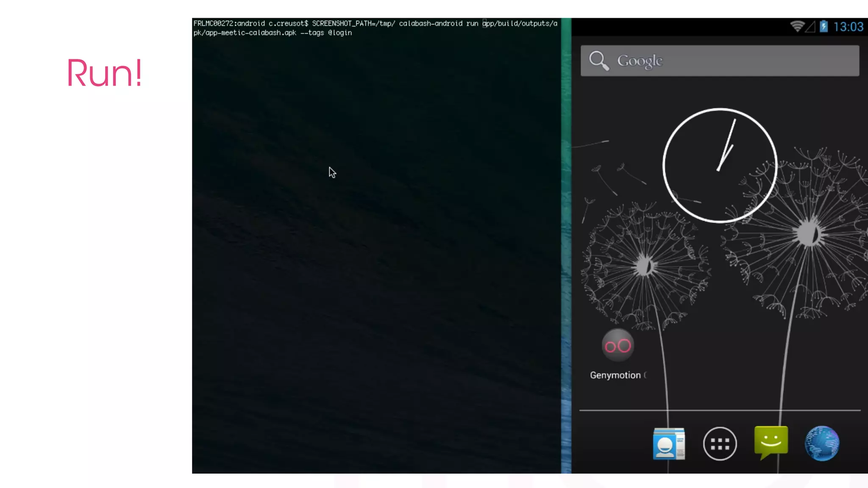Click the Android status bar
The width and height of the screenshot is (868, 488).
click(678, 27)
